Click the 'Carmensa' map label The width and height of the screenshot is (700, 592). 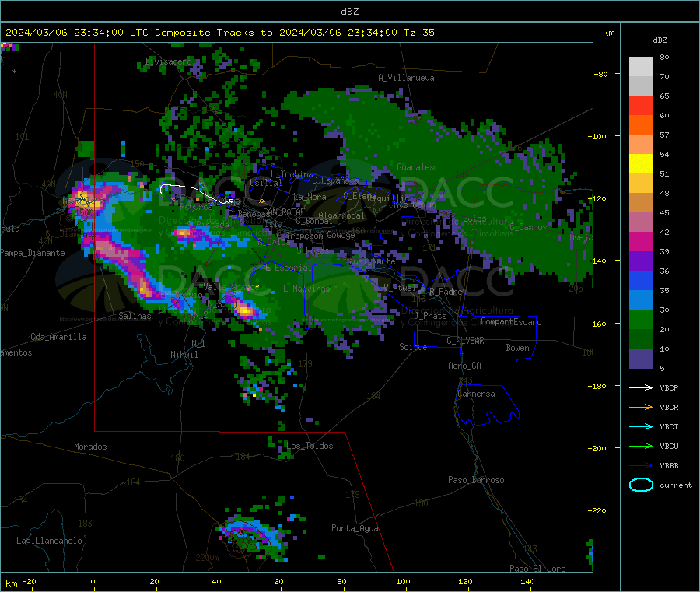point(476,394)
